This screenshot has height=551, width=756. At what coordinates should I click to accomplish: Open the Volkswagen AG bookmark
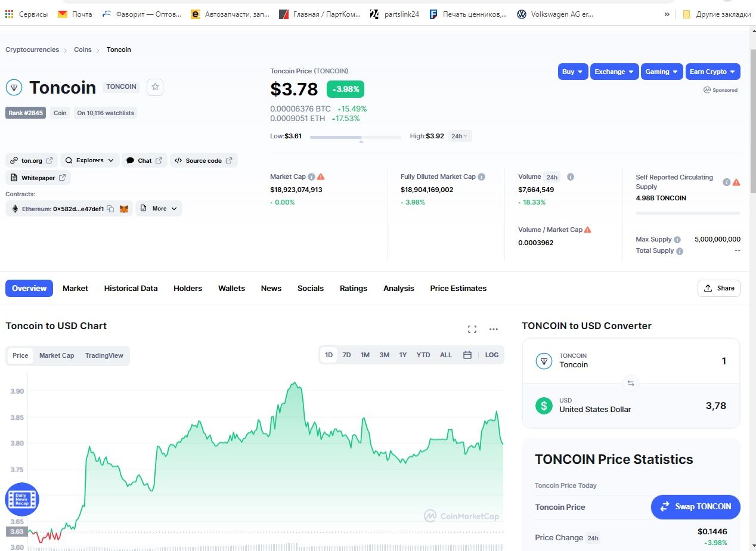(x=555, y=14)
